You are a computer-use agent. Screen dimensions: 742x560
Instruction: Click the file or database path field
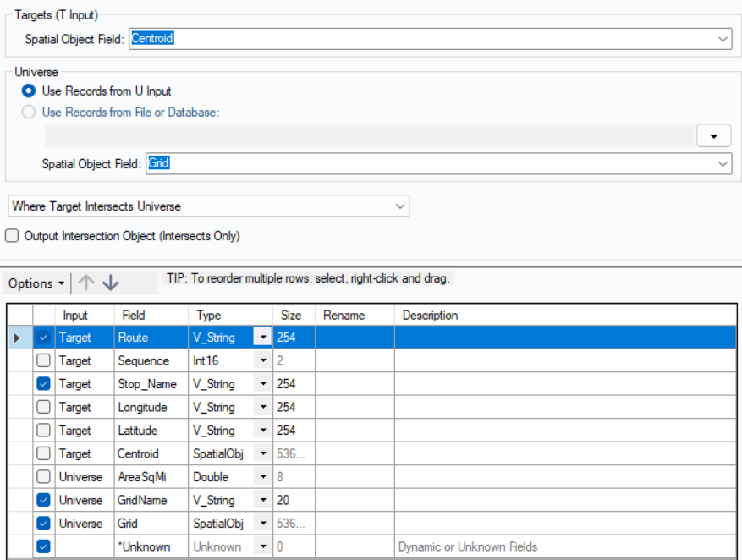[x=370, y=136]
